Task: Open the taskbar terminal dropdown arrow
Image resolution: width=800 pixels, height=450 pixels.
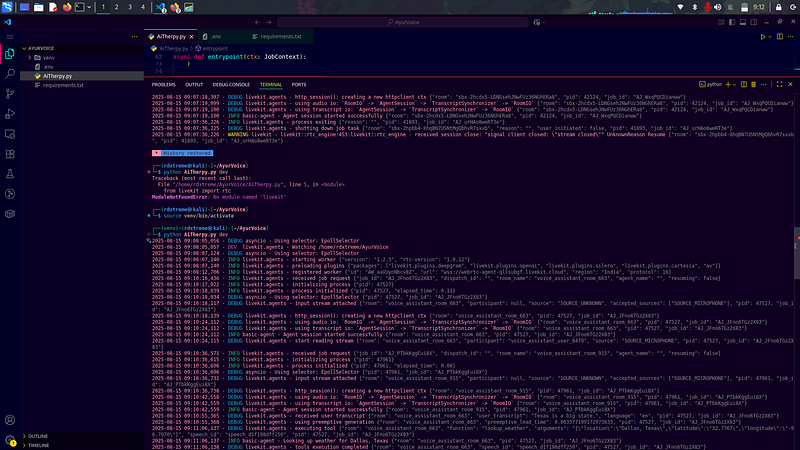Action: pos(89,7)
